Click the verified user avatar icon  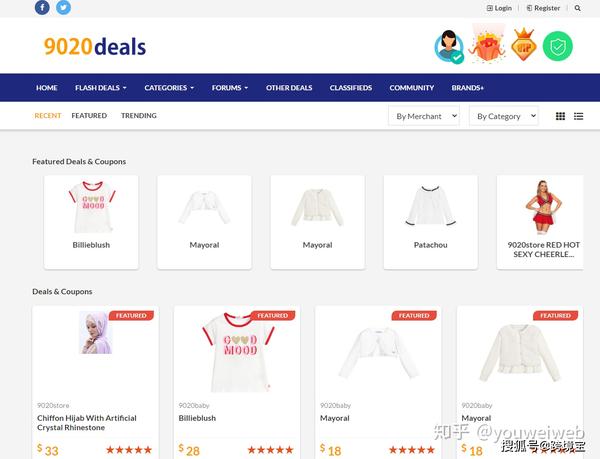point(449,47)
